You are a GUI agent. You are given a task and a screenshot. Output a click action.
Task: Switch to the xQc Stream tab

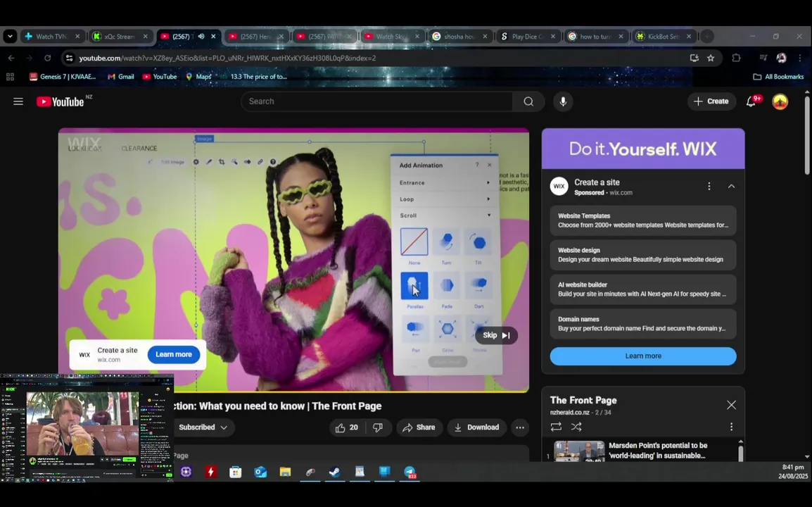coord(120,37)
